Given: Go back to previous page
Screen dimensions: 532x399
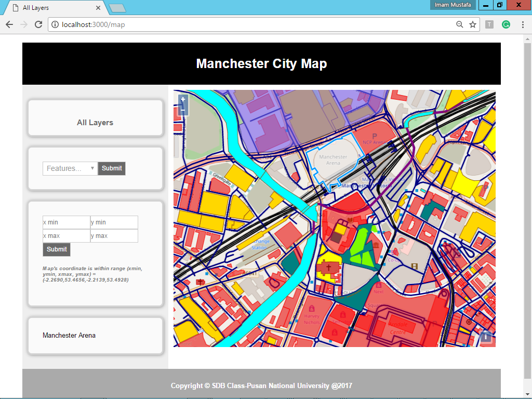Looking at the screenshot, I should [x=9, y=24].
